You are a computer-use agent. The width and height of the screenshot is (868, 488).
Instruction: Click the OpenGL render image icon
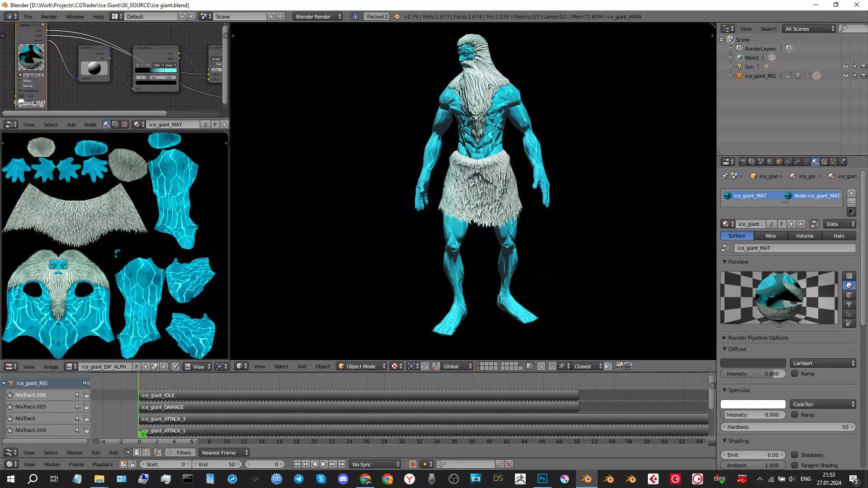(x=619, y=366)
